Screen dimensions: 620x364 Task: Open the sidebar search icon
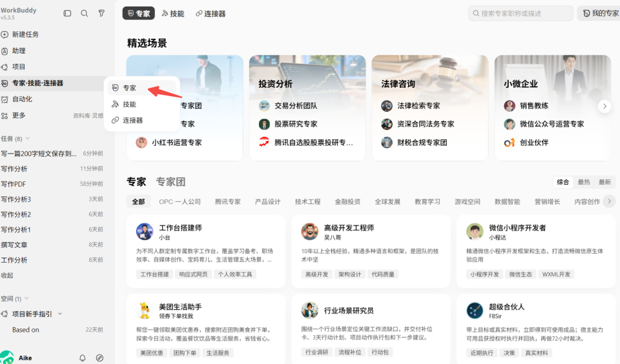(x=84, y=14)
